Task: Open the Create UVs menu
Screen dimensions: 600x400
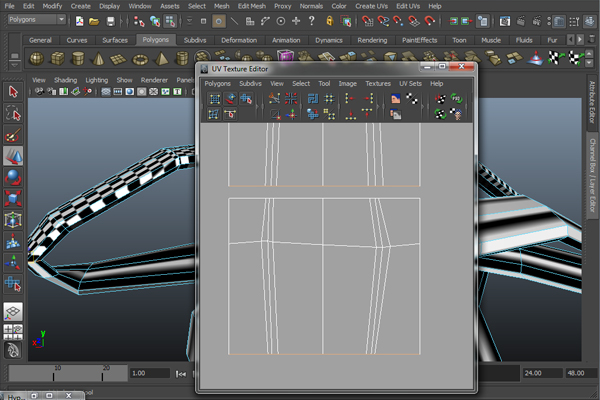Action: [x=371, y=6]
